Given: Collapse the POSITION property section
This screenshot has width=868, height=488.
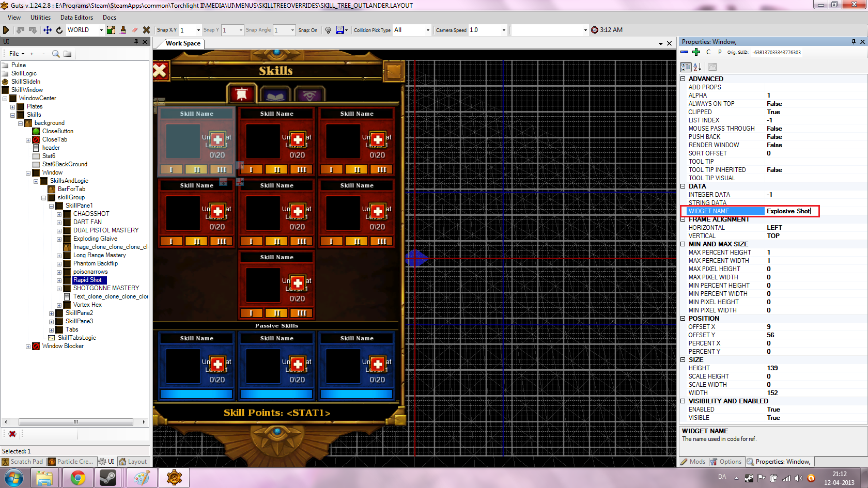Looking at the screenshot, I should 683,319.
